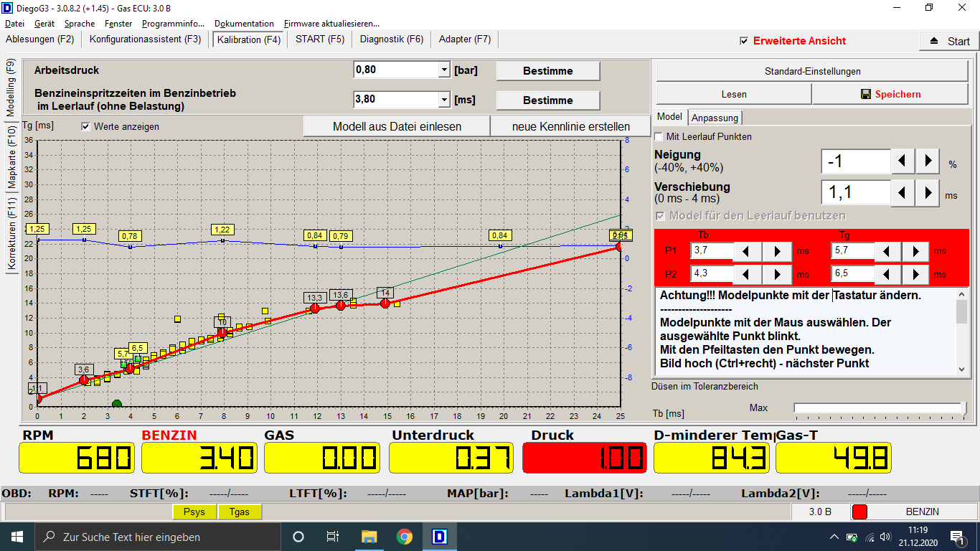
Task: Open Task View in the taskbar
Action: point(333,537)
